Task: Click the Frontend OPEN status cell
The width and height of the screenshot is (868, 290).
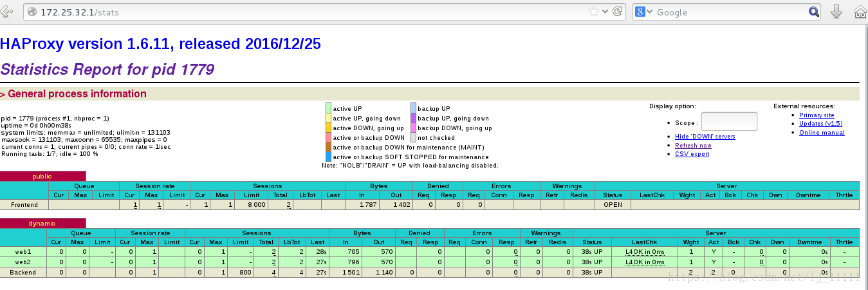Action: click(613, 205)
